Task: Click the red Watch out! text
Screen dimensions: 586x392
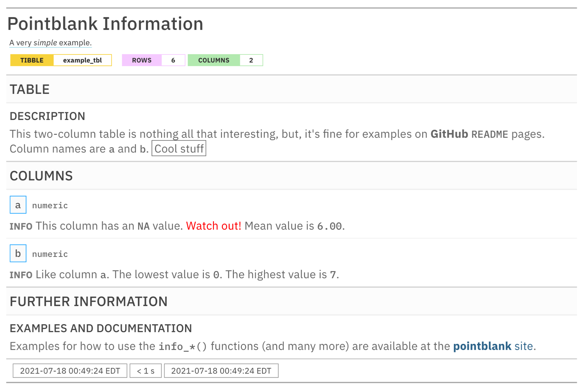Action: coord(214,226)
